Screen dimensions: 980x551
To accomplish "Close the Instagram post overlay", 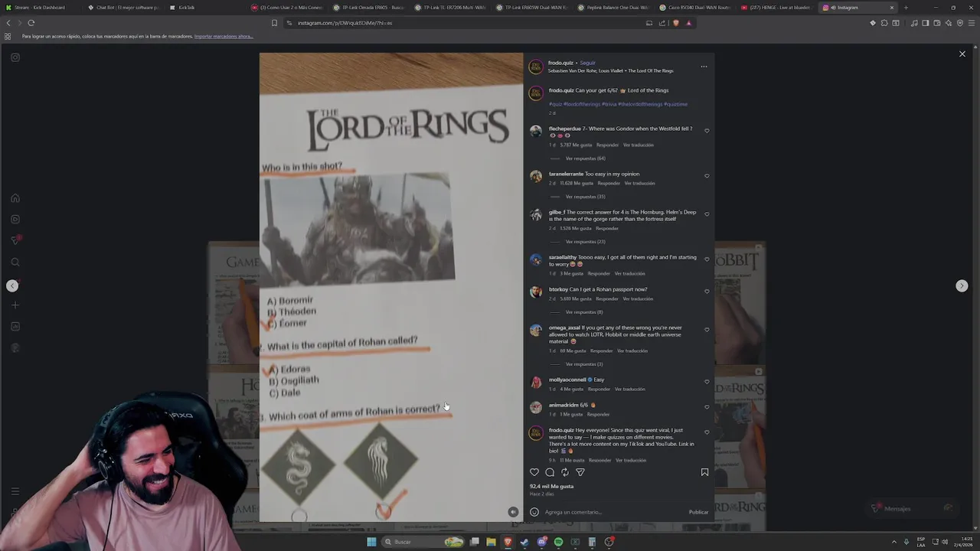I will tap(962, 54).
